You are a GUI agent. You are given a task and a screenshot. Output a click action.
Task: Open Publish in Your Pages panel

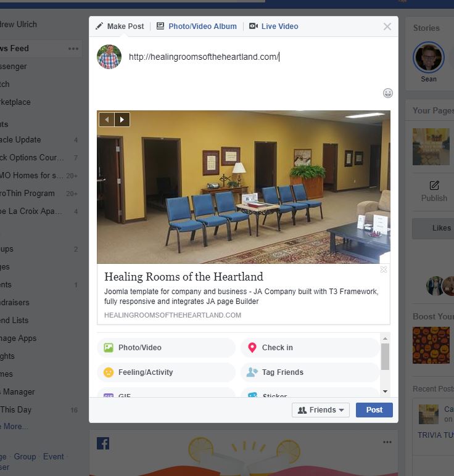pyautogui.click(x=434, y=192)
